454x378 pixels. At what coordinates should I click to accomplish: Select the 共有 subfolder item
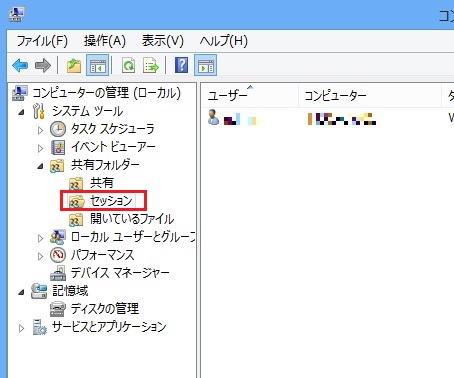pyautogui.click(x=102, y=183)
